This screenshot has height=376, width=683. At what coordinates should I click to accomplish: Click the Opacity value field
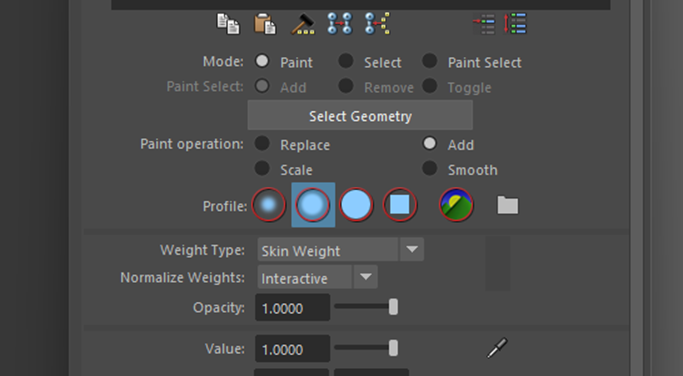click(292, 308)
